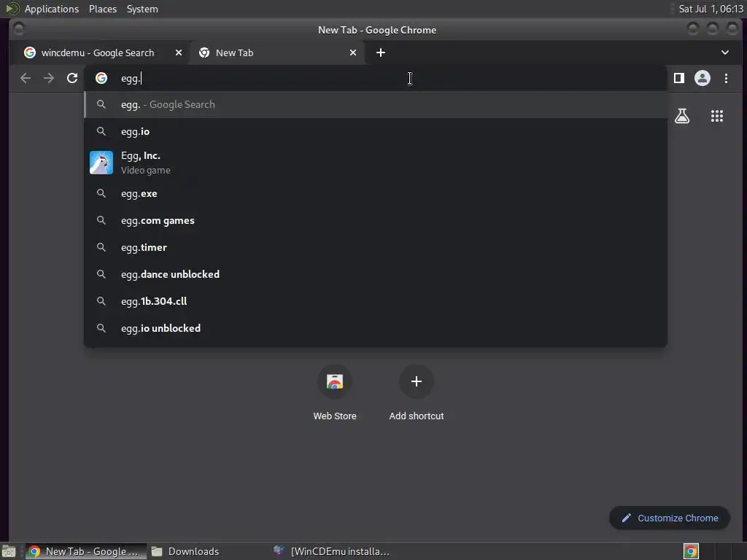The height and width of the screenshot is (560, 747).
Task: Open the Places menu
Action: (x=103, y=9)
